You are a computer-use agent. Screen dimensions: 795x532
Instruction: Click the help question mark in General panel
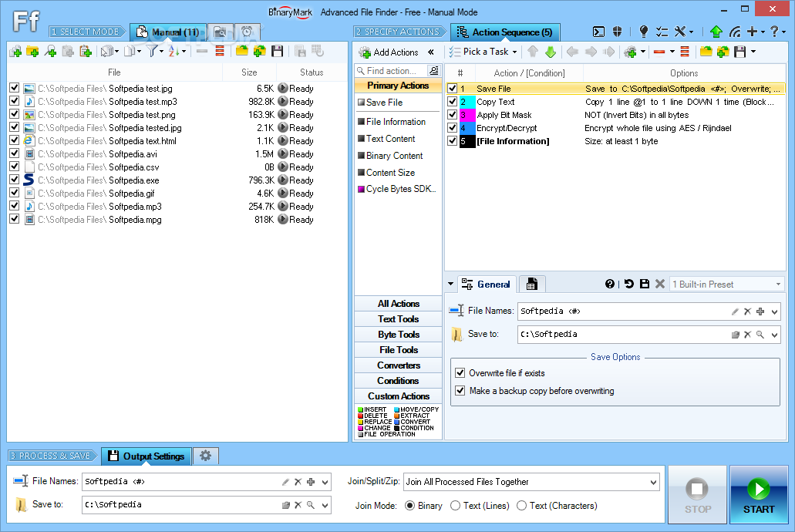(610, 284)
